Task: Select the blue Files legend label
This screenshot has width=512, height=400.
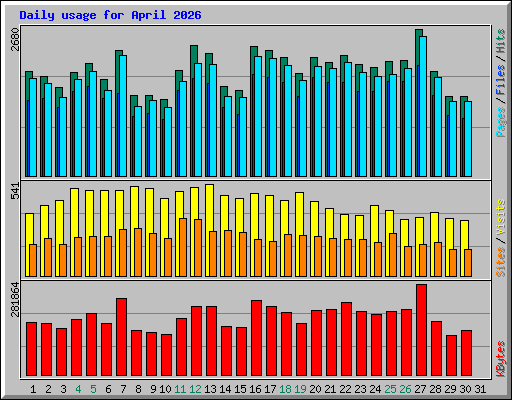Action: tap(501, 79)
